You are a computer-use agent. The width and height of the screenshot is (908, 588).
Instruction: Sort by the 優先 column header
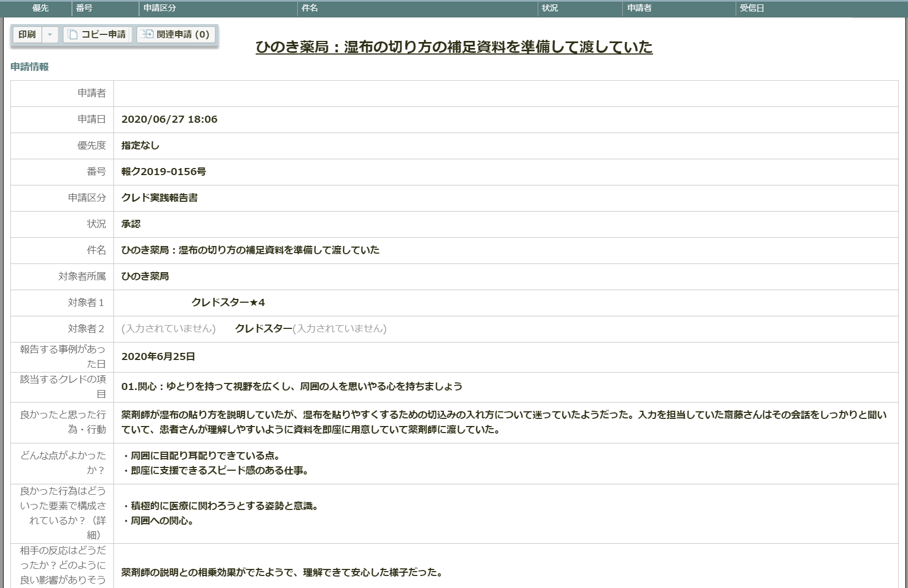coord(40,8)
